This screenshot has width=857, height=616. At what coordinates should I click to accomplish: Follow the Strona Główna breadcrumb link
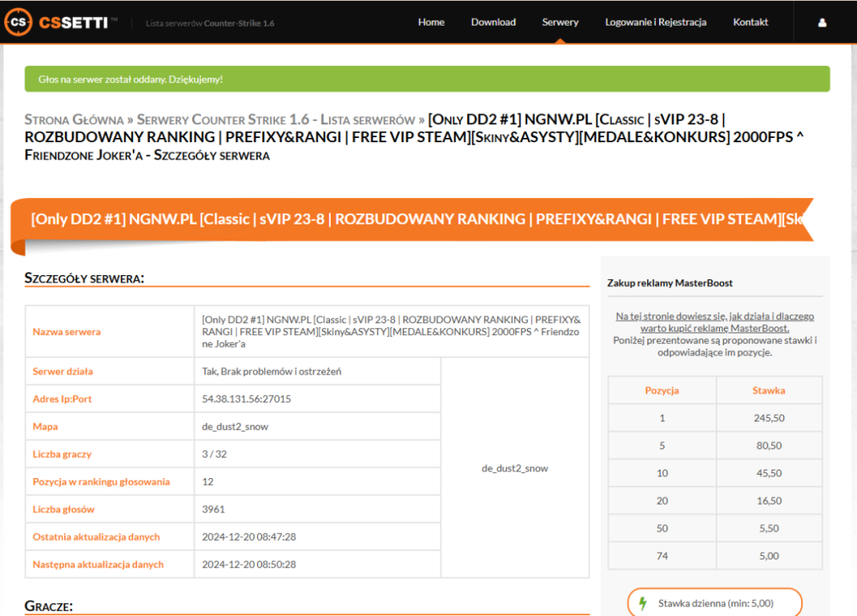[x=75, y=120]
